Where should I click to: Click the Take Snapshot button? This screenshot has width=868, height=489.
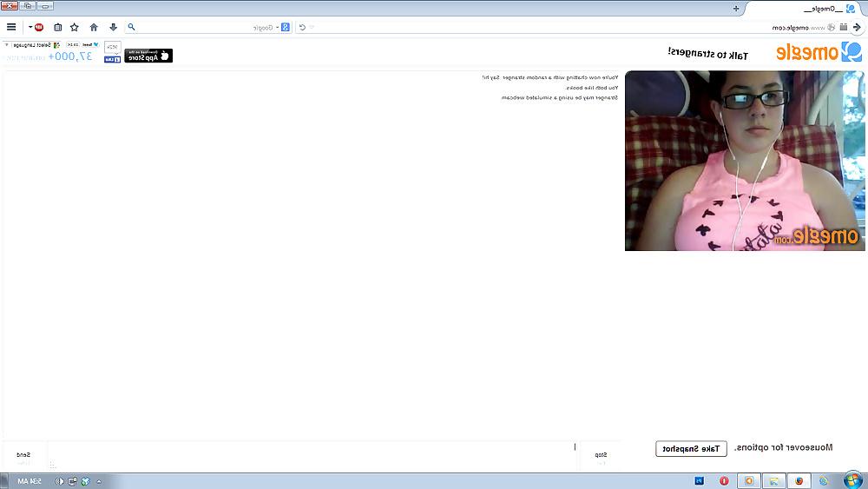pyautogui.click(x=691, y=448)
